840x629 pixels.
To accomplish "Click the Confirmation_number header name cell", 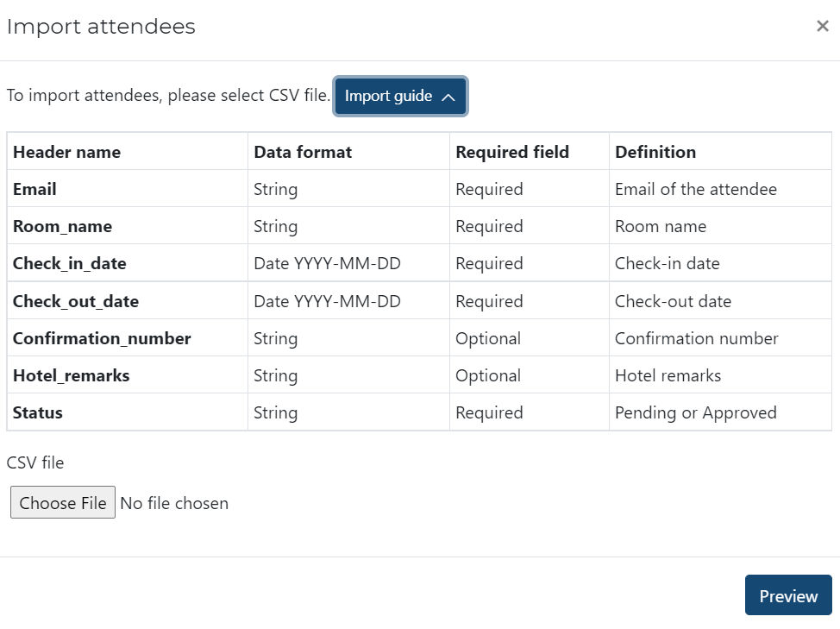I will coord(102,338).
